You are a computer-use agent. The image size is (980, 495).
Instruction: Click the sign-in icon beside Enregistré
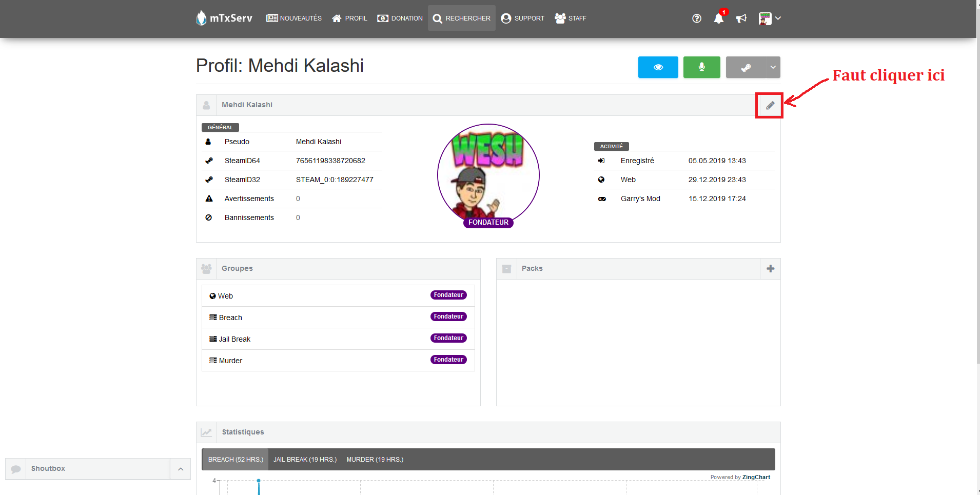tap(601, 161)
